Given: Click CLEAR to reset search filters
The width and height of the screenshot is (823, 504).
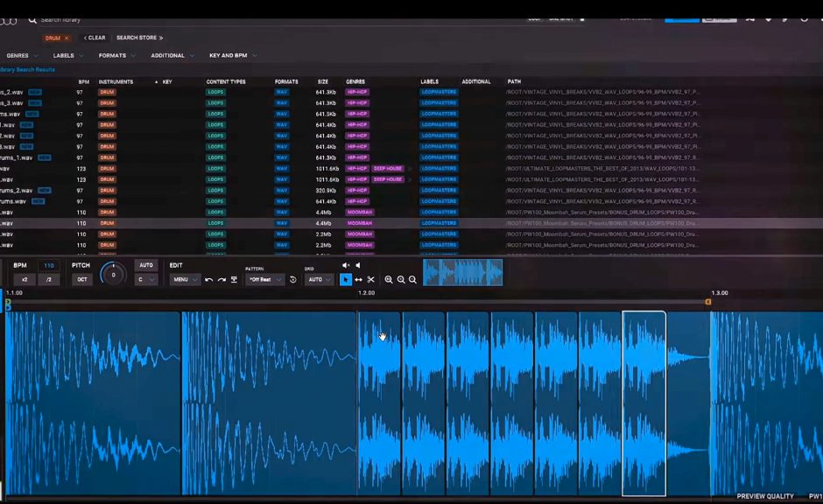Looking at the screenshot, I should (x=95, y=38).
